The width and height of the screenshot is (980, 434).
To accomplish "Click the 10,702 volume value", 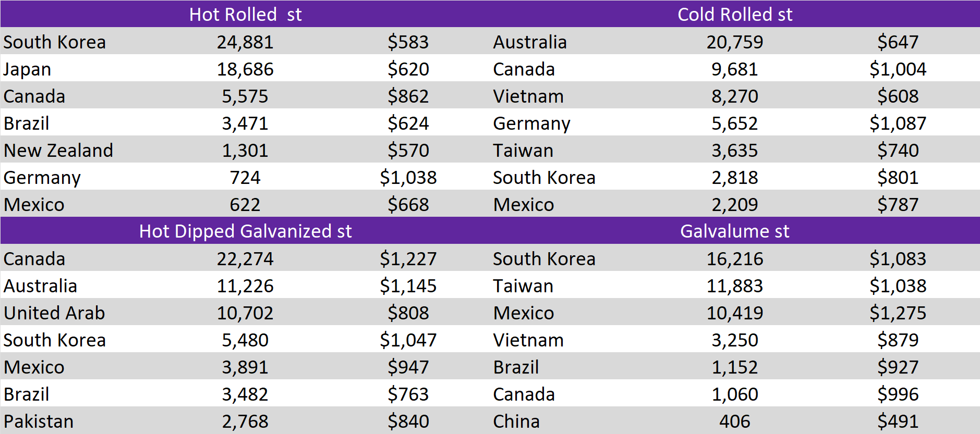I will click(x=245, y=313).
